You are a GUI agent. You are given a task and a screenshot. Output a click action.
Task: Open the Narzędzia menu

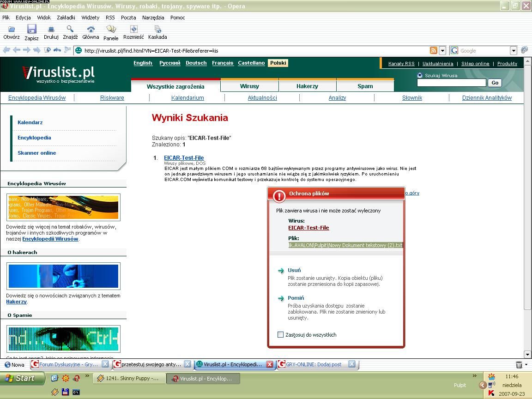click(x=153, y=18)
